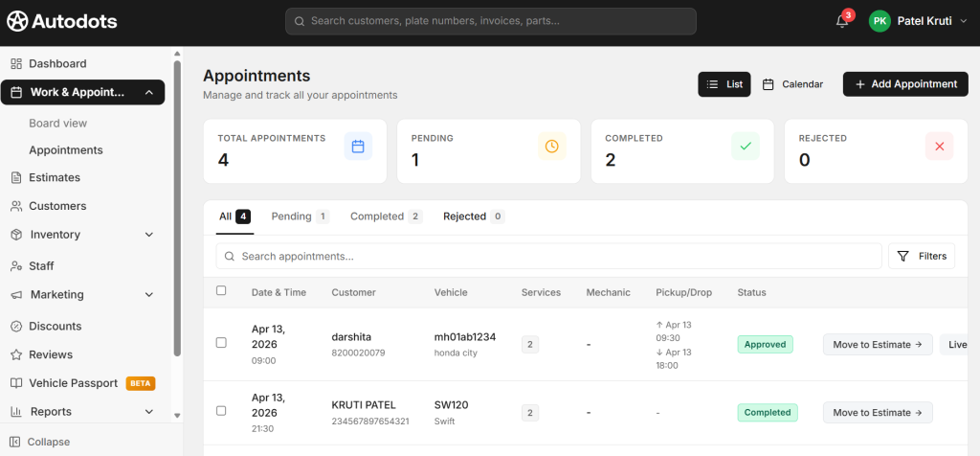The width and height of the screenshot is (980, 456).
Task: Click the Discounts sidebar icon
Action: (16, 327)
